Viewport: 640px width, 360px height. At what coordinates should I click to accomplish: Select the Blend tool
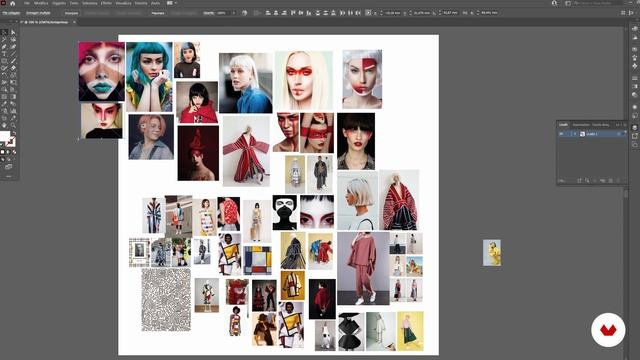pyautogui.click(x=13, y=104)
